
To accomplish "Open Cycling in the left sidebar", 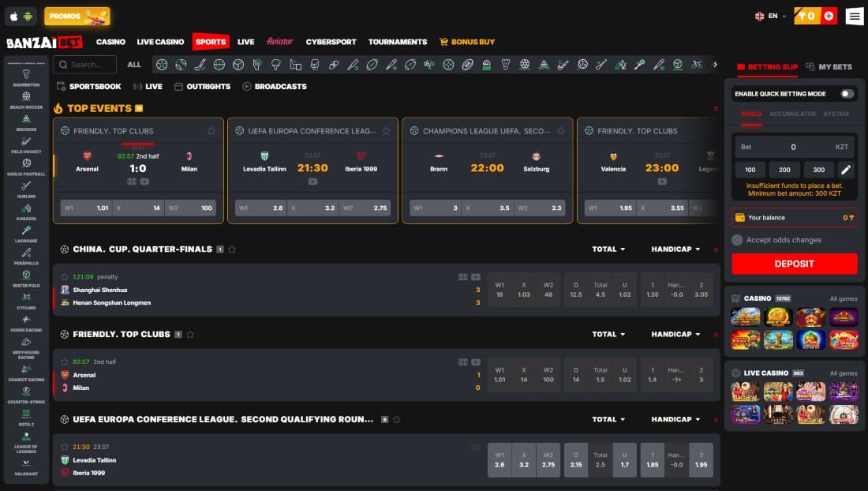I will point(26,301).
